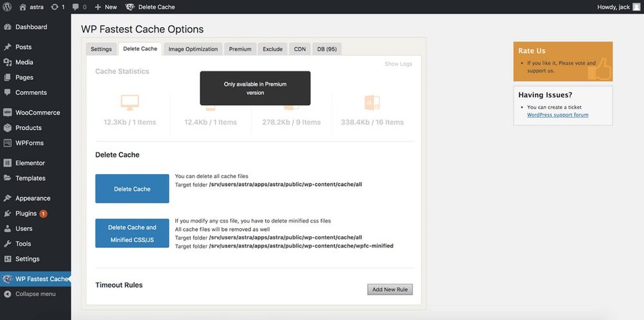Click the Add New Rule button
644x320 pixels.
coord(390,290)
